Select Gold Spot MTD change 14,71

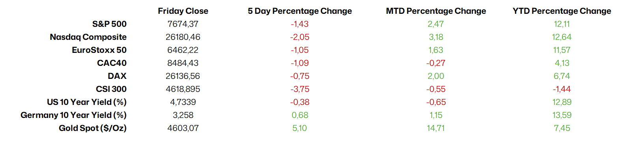[x=436, y=128]
